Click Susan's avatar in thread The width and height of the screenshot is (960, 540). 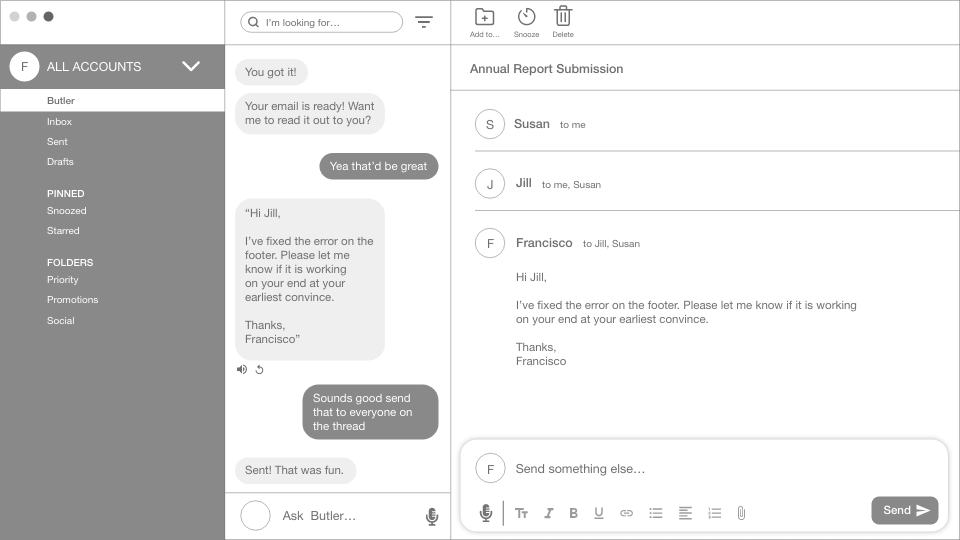tap(490, 124)
